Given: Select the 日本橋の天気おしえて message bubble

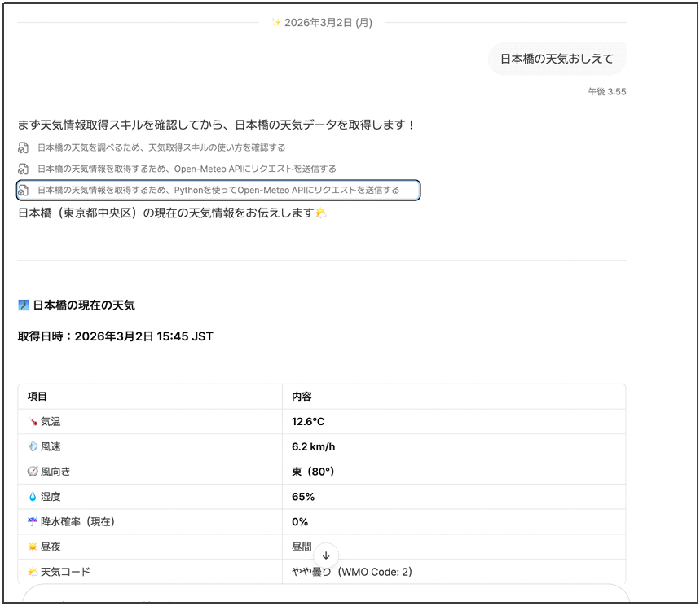Looking at the screenshot, I should pos(557,59).
